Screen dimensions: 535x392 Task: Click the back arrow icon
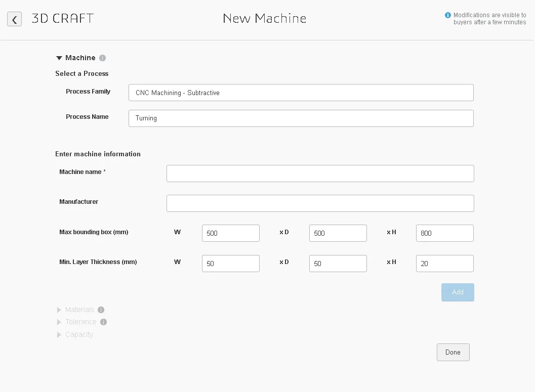pyautogui.click(x=14, y=19)
